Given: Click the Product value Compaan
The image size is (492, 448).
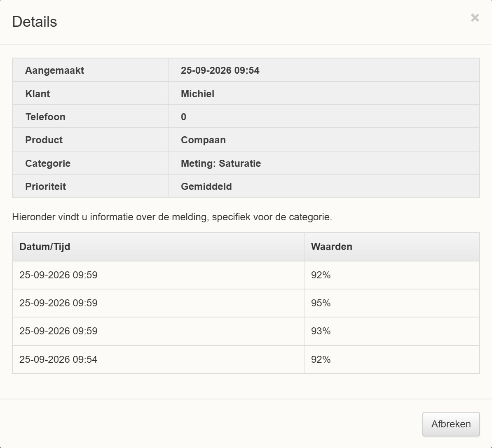Looking at the screenshot, I should [x=203, y=140].
